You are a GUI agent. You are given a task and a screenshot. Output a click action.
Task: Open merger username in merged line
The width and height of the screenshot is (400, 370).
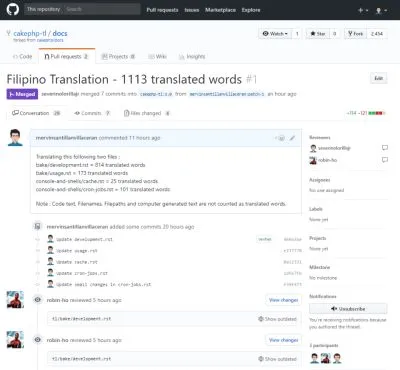click(x=60, y=94)
